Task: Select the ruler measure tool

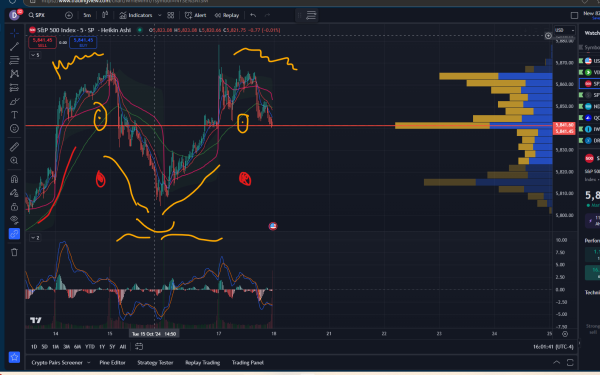Action: click(14, 147)
